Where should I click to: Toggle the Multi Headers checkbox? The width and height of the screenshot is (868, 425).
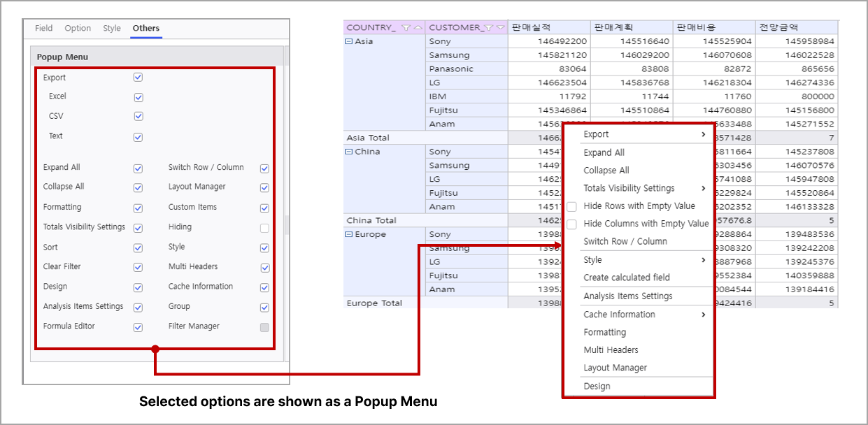click(x=264, y=268)
